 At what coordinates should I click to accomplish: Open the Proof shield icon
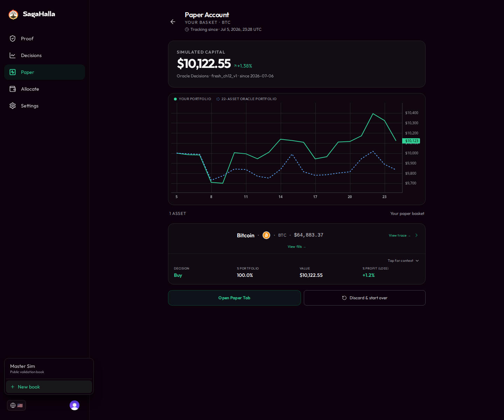point(13,38)
